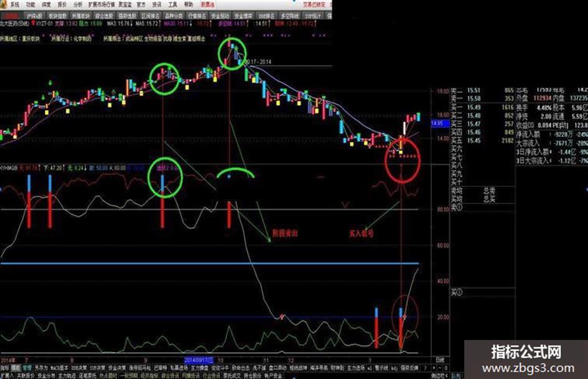Screen dimensions: 588x379
Task: Choose the 盘口异动 indicator template
Action: click(x=278, y=368)
